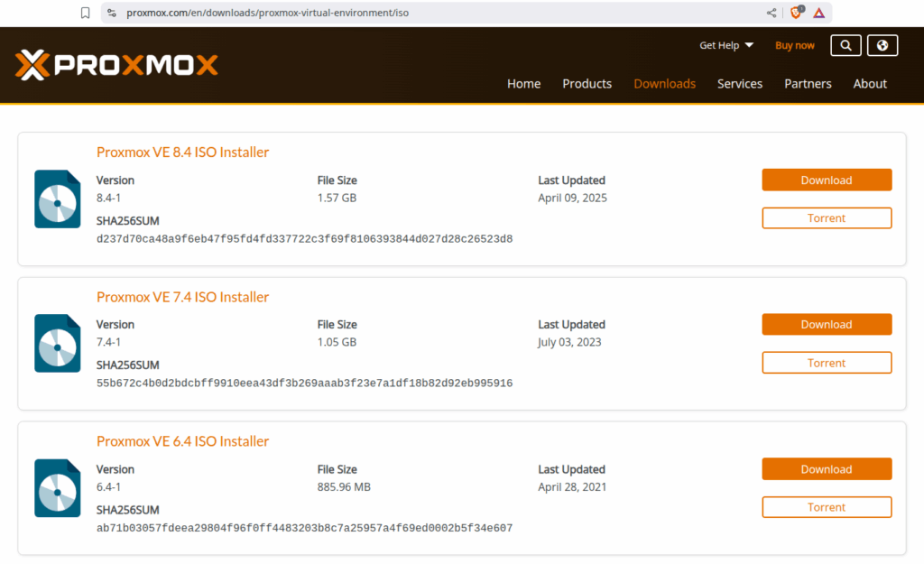Open Proxmox VE 8.4 ISO Installer link
924x564 pixels.
coord(182,152)
